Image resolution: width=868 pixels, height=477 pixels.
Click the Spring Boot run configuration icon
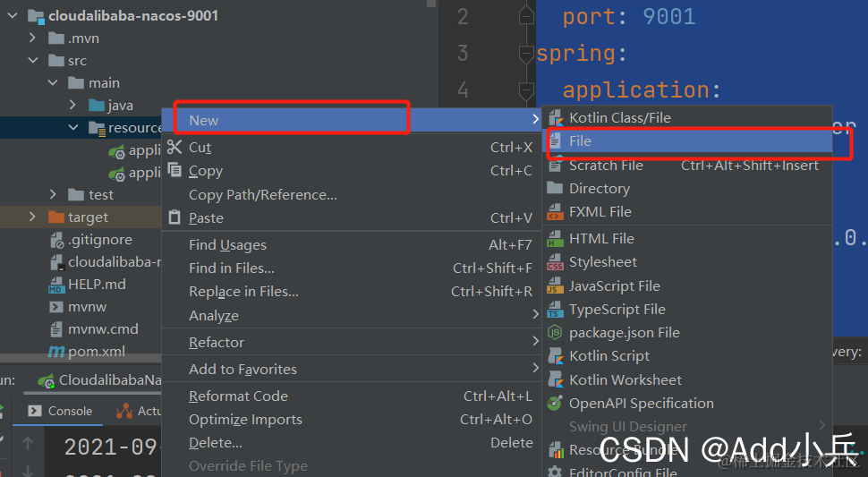click(x=46, y=380)
